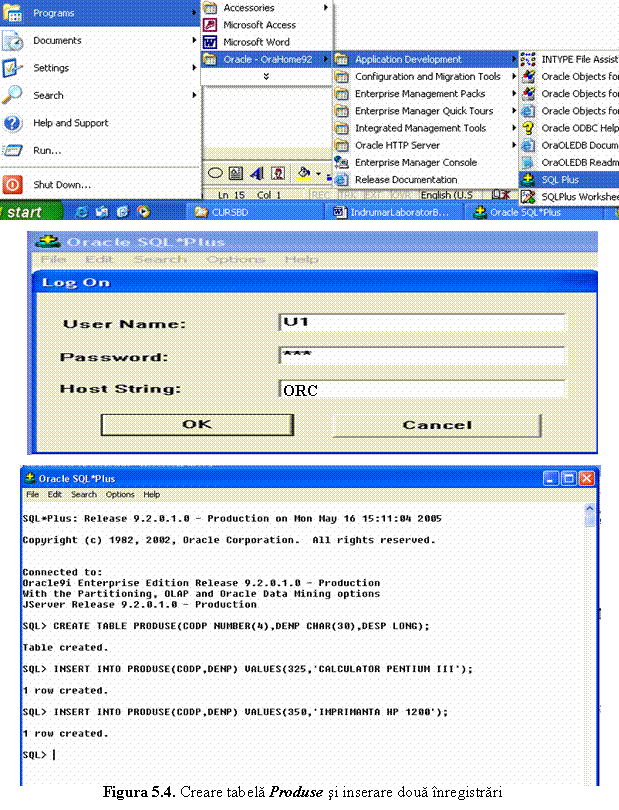Open the Settings entry in Start menu
Viewport: 619px width, 810px height.
(x=100, y=68)
